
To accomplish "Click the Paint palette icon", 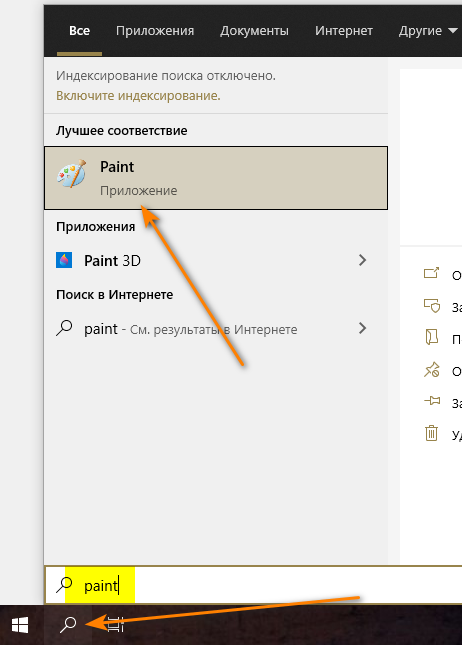I will click(x=72, y=174).
